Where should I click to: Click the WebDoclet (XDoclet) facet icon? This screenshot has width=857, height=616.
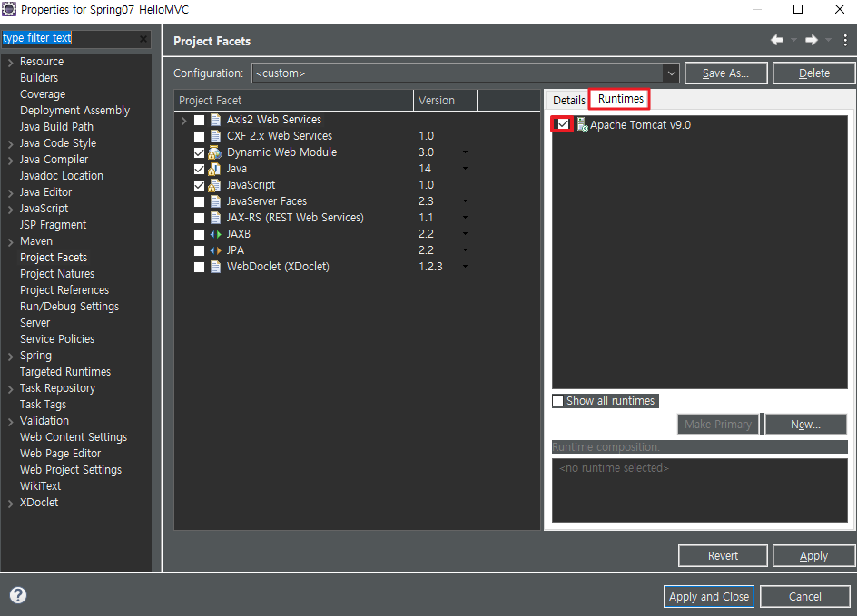click(x=216, y=267)
